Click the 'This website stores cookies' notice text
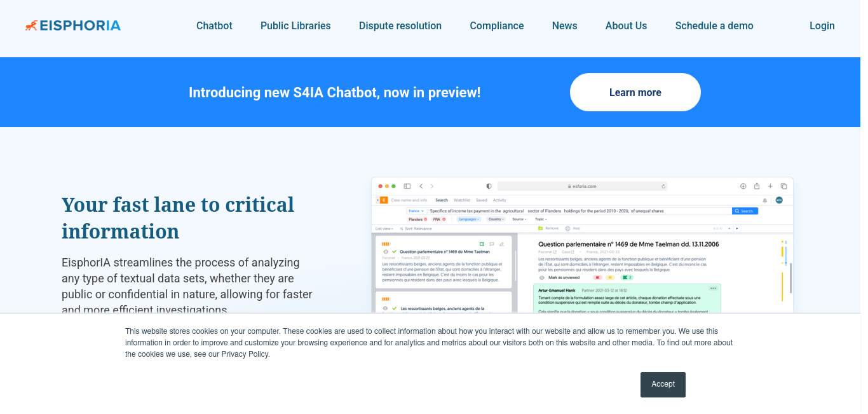The image size is (868, 414). tap(429, 343)
